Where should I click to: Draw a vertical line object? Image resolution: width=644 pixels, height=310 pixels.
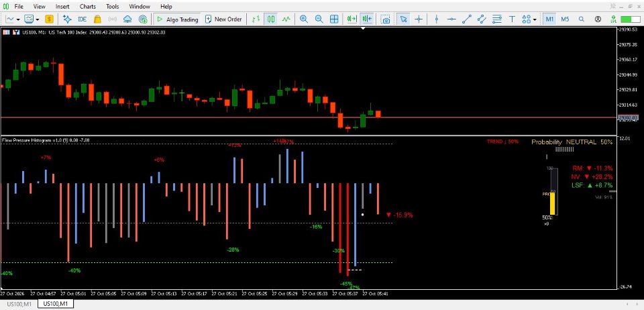[x=437, y=19]
